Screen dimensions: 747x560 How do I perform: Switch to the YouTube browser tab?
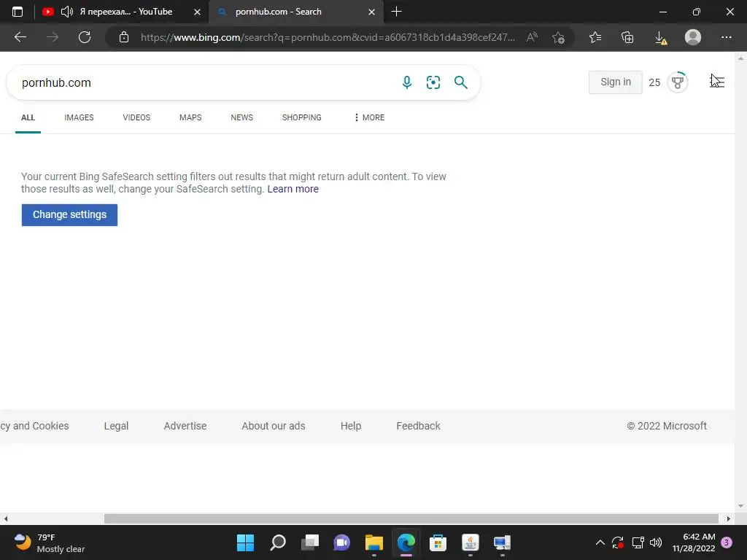pyautogui.click(x=122, y=12)
